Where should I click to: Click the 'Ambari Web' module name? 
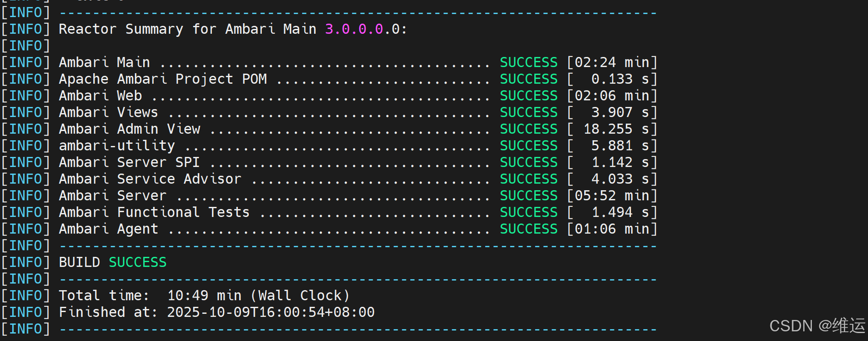(100, 96)
